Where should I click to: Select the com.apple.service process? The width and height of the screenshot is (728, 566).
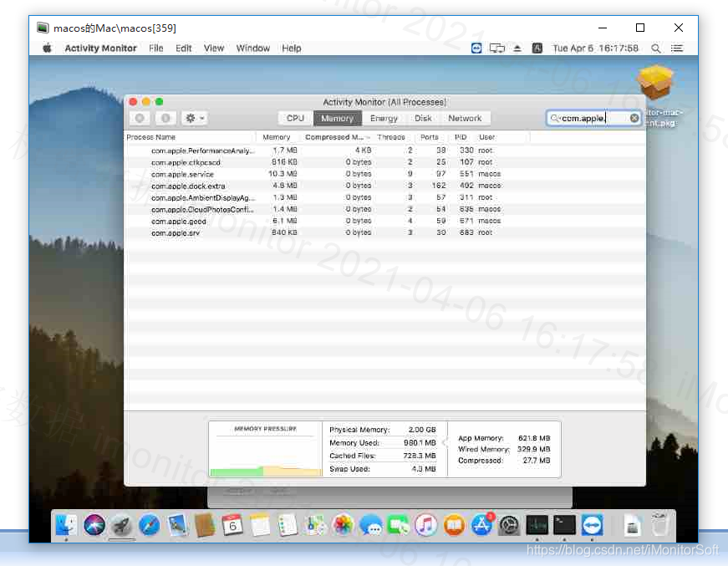click(384, 174)
